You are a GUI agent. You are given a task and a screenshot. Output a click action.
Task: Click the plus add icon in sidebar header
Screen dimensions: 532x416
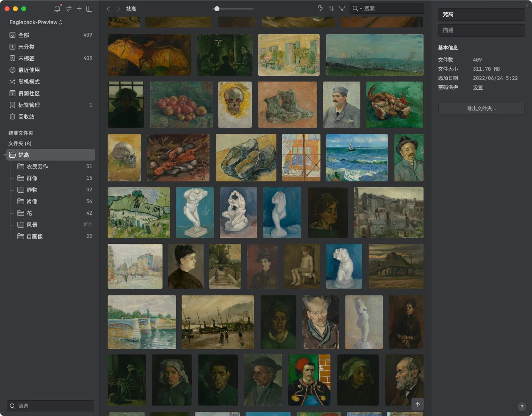tap(79, 8)
